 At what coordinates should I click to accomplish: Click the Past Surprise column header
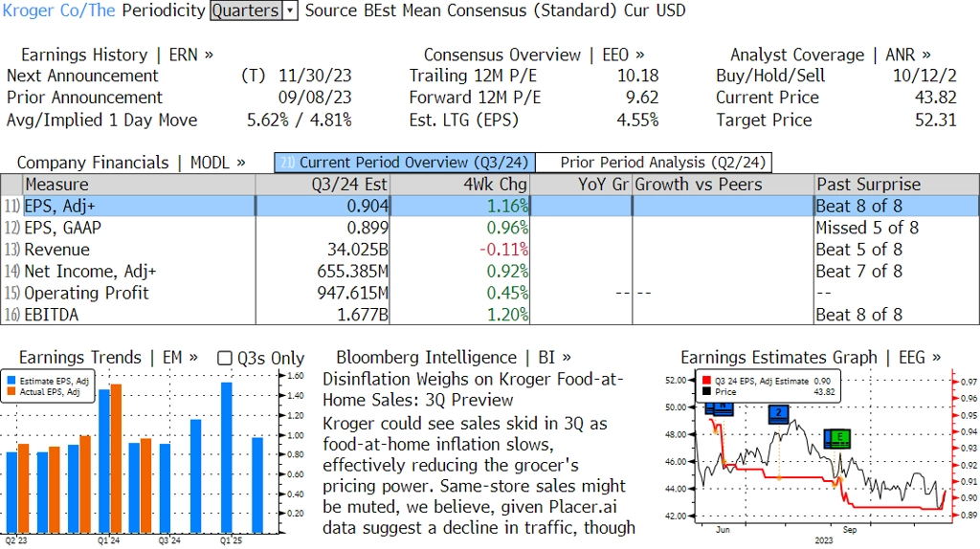[897, 185]
